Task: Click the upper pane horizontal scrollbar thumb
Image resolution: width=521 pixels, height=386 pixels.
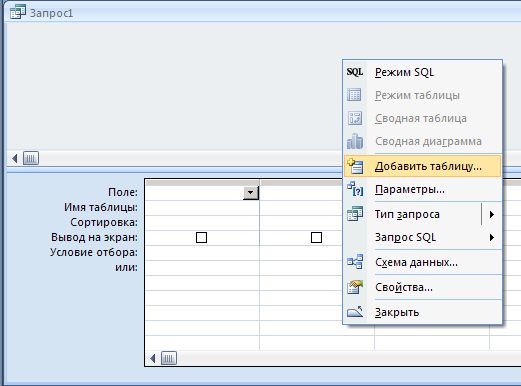Action: coord(31,158)
